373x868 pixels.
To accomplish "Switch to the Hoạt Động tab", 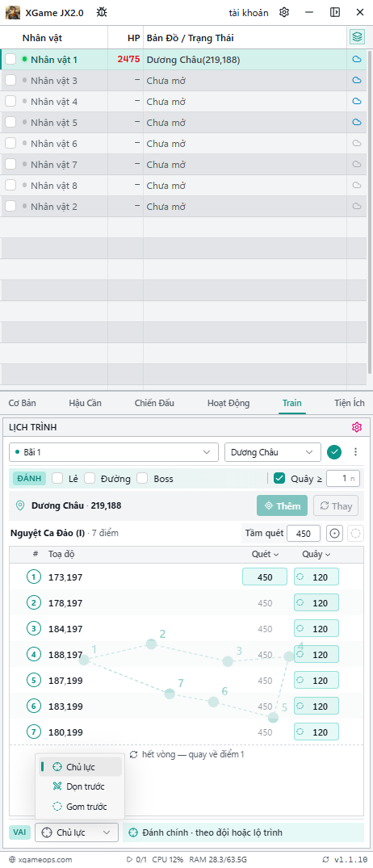I will coord(228,403).
